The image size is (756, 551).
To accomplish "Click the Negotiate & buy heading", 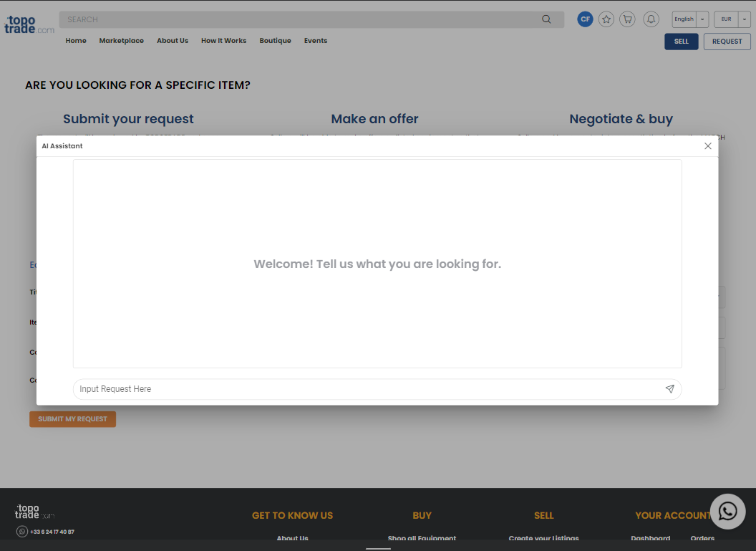I will [621, 119].
